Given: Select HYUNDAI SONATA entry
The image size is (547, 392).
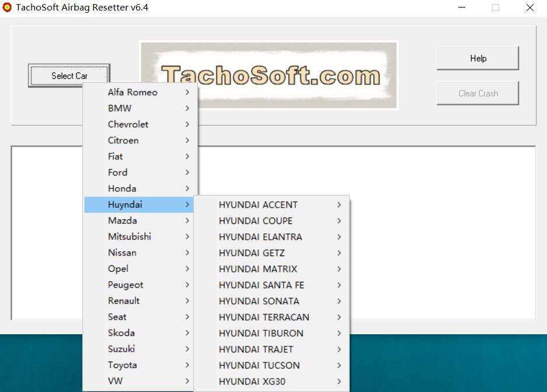Looking at the screenshot, I should [271, 301].
